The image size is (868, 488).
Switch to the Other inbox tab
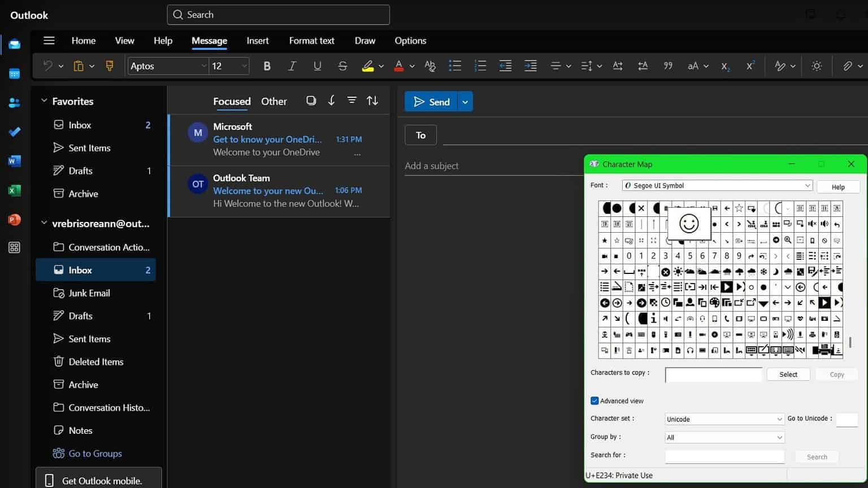click(x=274, y=101)
